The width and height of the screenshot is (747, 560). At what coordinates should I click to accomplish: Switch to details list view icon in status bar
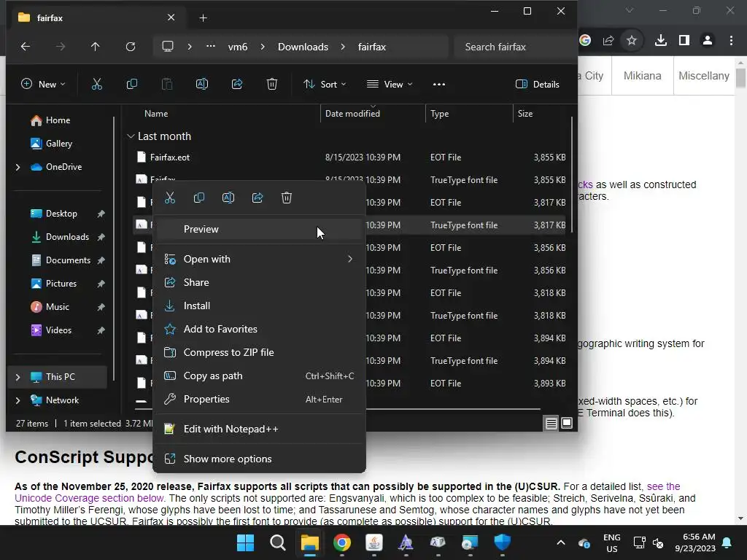pos(551,423)
